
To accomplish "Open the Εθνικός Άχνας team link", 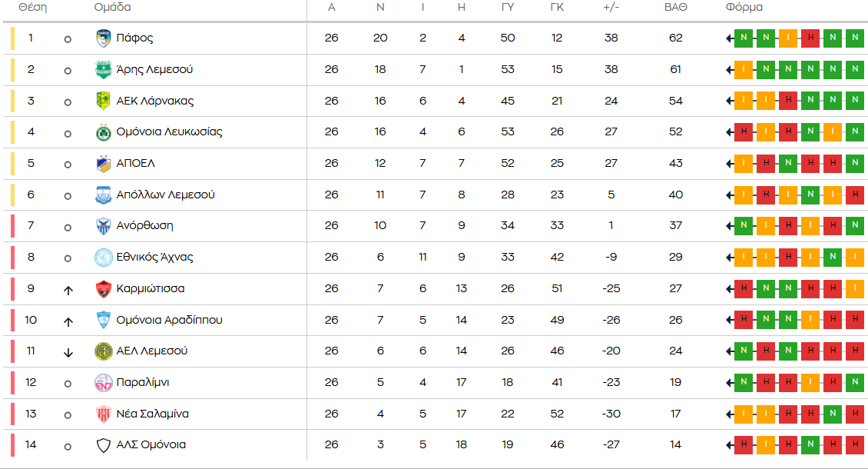I will 154,258.
